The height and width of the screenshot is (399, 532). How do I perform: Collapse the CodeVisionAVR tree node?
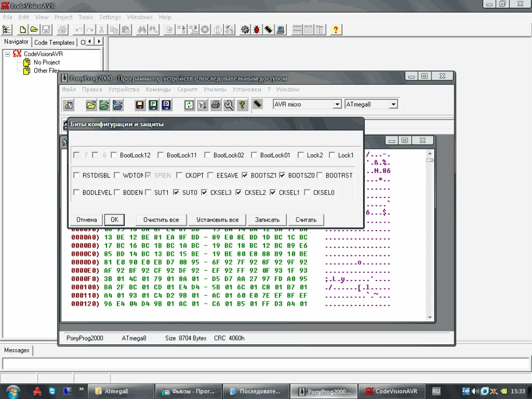coord(7,54)
